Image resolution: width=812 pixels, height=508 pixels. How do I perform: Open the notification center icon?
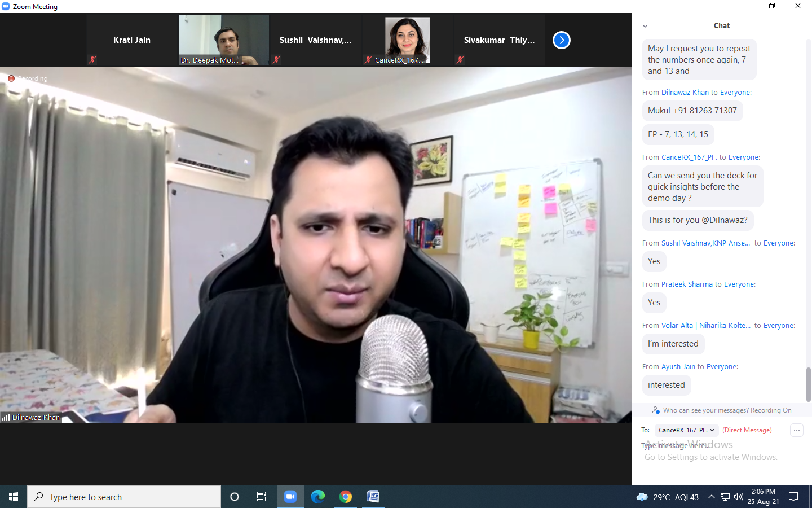(x=793, y=497)
